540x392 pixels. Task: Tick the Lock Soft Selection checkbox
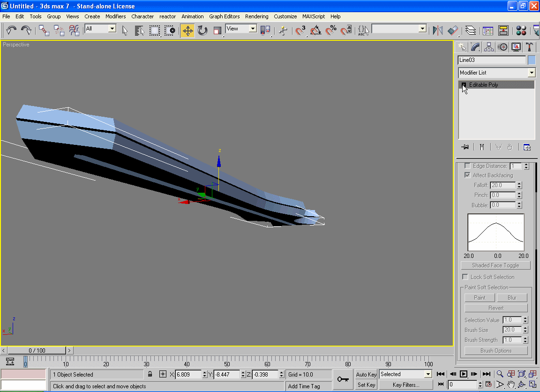pyautogui.click(x=465, y=277)
